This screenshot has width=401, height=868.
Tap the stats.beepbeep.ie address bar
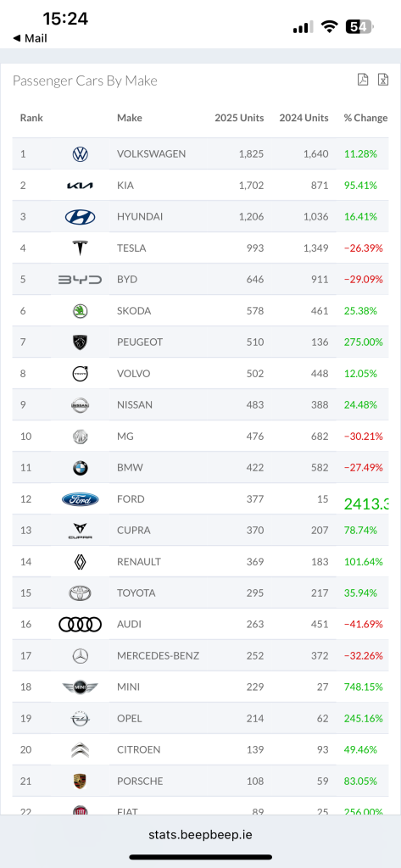pyautogui.click(x=200, y=834)
